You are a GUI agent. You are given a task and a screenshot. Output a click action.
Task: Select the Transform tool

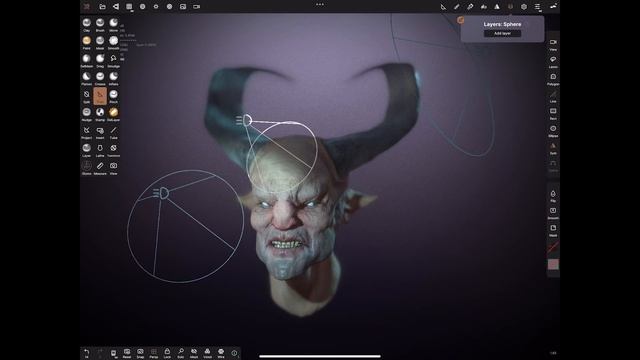(x=113, y=150)
